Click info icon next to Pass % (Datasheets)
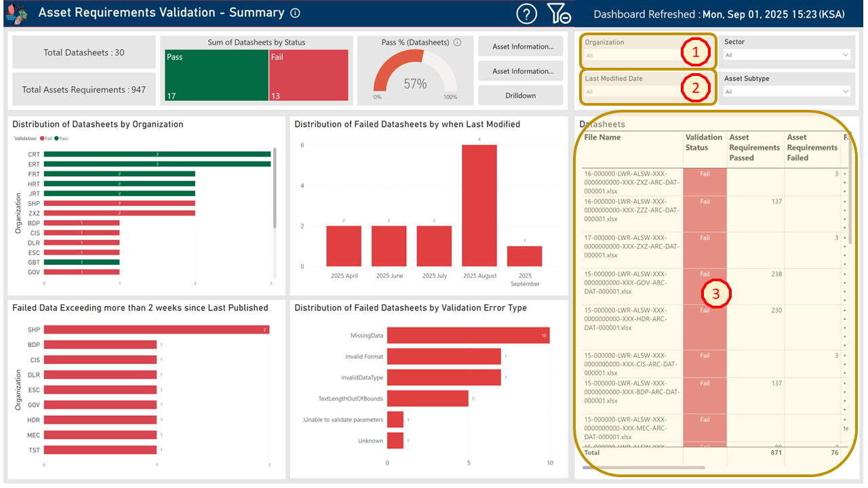Image resolution: width=868 pixels, height=488 pixels. (x=457, y=42)
